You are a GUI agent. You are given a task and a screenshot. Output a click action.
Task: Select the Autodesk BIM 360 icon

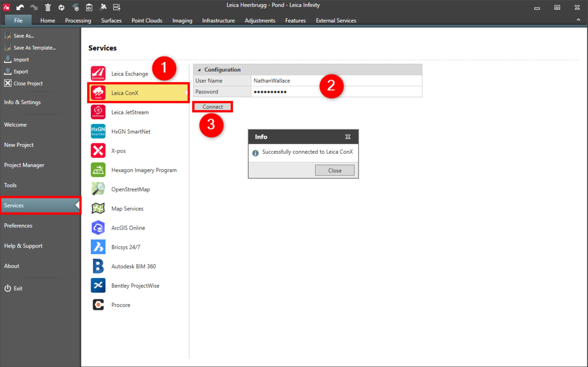coord(98,266)
